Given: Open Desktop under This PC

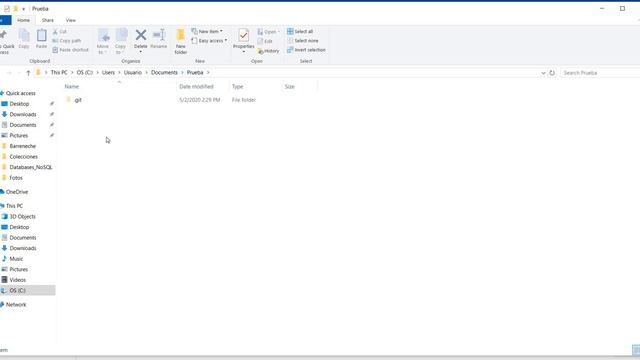Looking at the screenshot, I should click(19, 227).
